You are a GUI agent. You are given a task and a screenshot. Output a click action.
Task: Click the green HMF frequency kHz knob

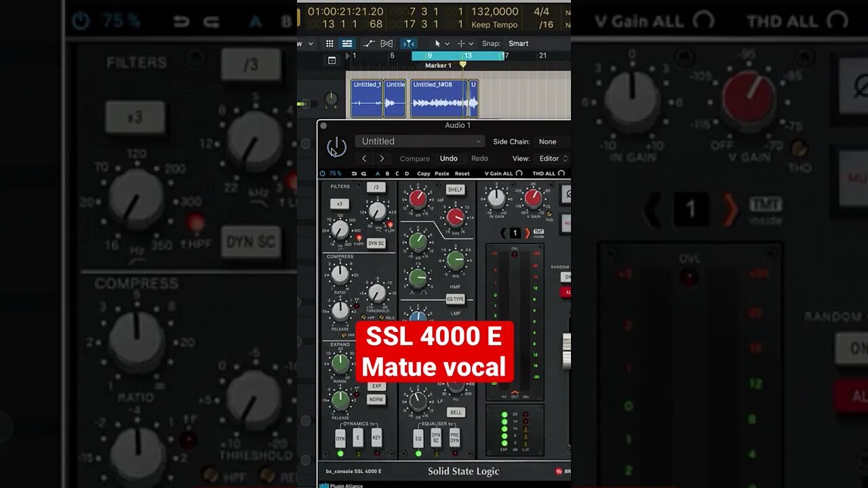[x=456, y=260]
